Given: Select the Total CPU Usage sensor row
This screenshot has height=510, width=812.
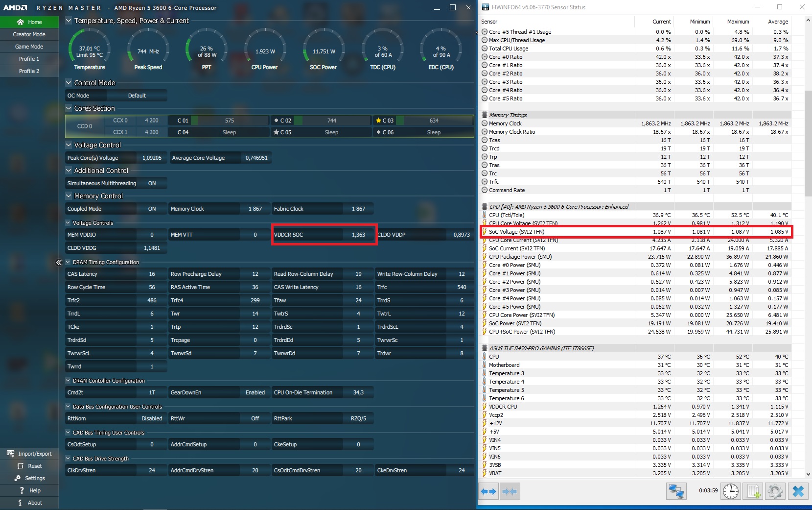Looking at the screenshot, I should tap(635, 49).
